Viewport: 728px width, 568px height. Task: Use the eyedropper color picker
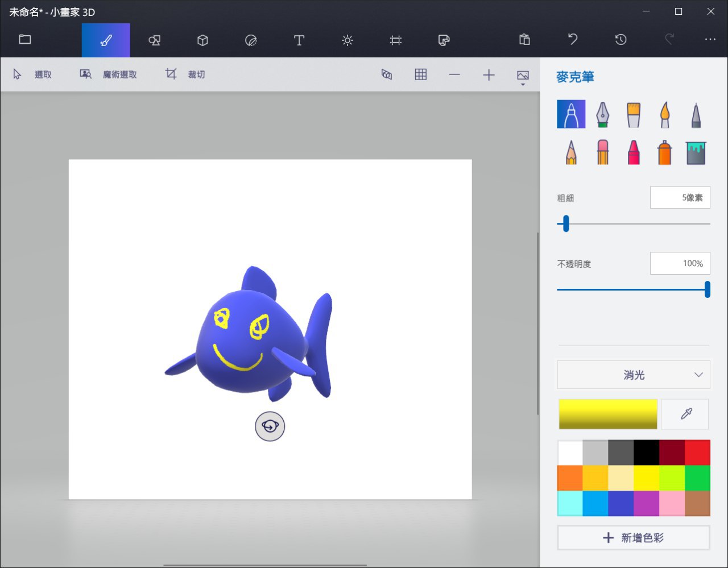click(685, 414)
